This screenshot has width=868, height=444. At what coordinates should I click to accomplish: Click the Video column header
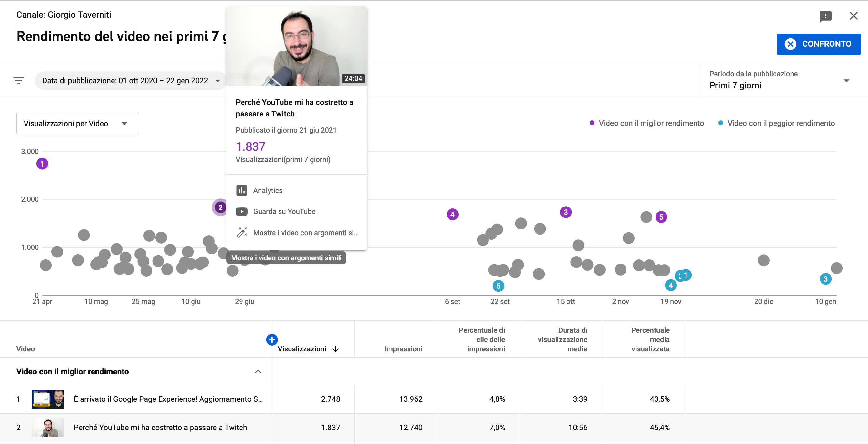pos(25,348)
